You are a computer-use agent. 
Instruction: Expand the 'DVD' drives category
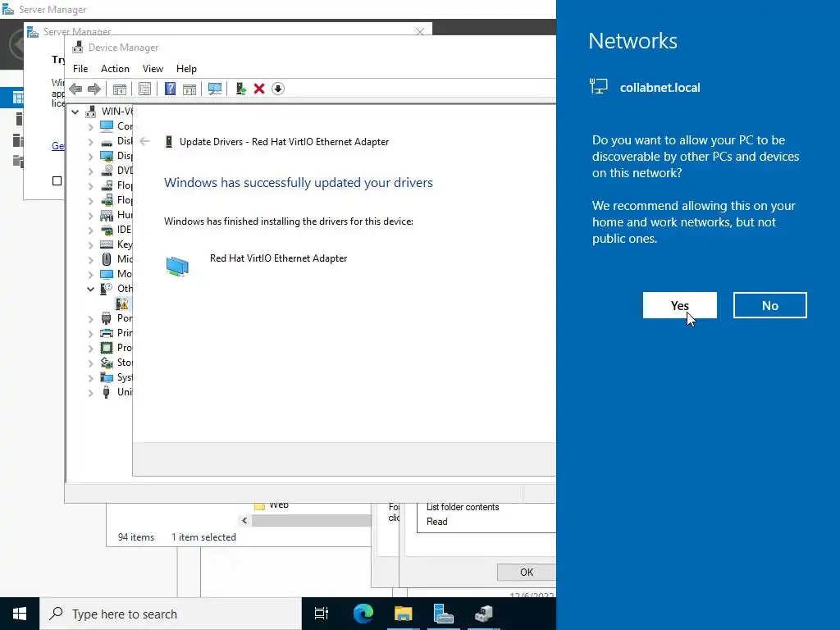90,171
